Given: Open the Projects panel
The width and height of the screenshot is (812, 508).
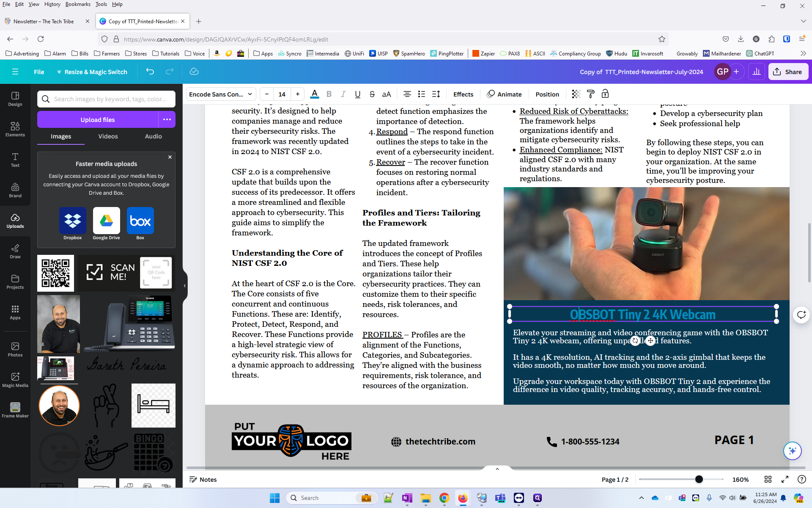Looking at the screenshot, I should tap(15, 282).
